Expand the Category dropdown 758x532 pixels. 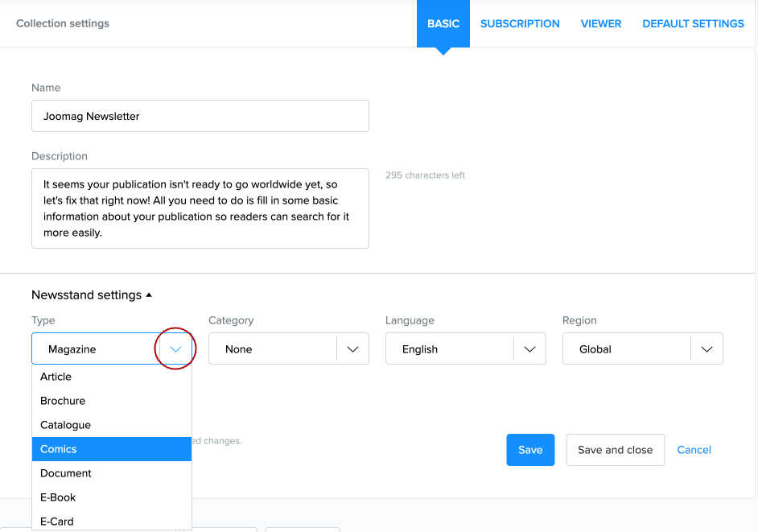pyautogui.click(x=352, y=349)
